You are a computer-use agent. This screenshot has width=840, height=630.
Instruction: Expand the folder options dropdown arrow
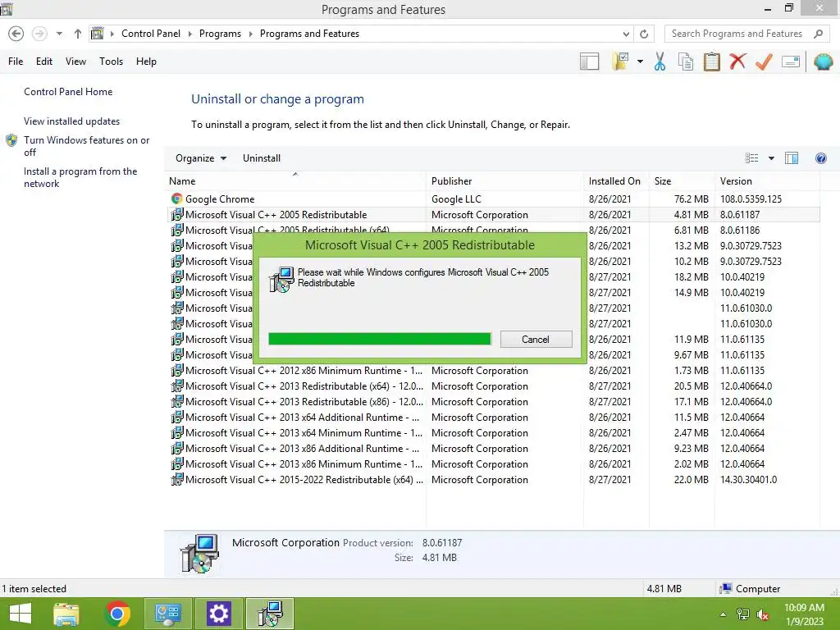pyautogui.click(x=640, y=62)
